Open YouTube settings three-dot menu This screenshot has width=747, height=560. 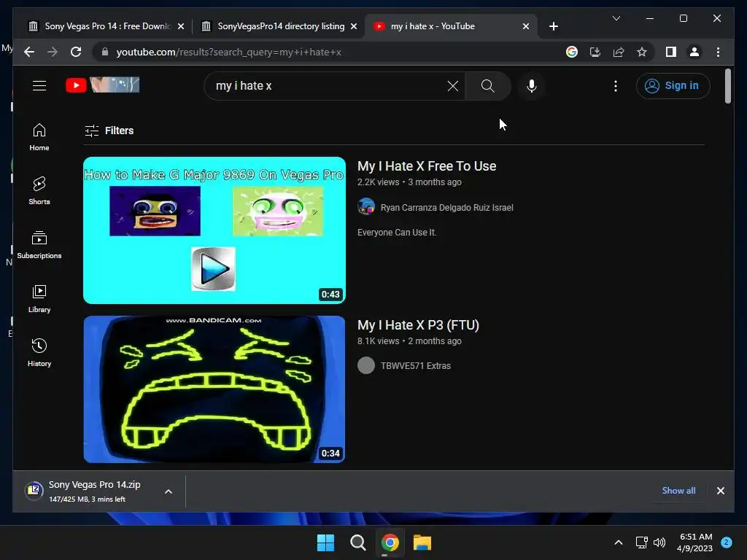616,86
